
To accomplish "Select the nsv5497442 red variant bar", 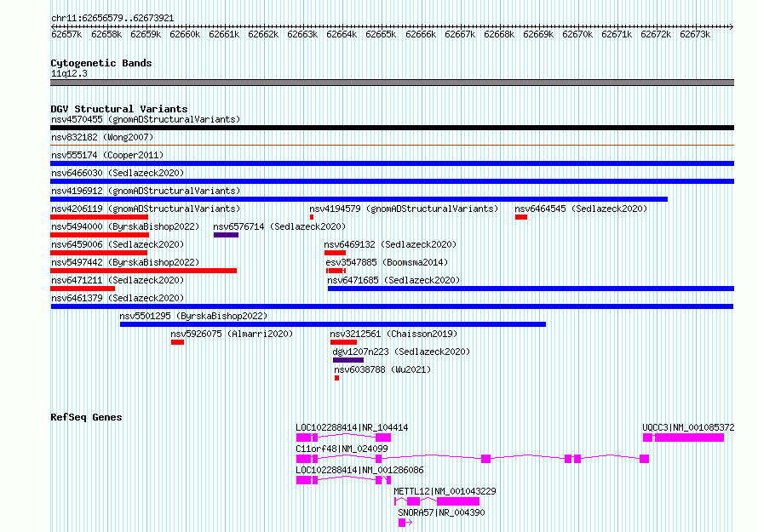I will tap(144, 271).
